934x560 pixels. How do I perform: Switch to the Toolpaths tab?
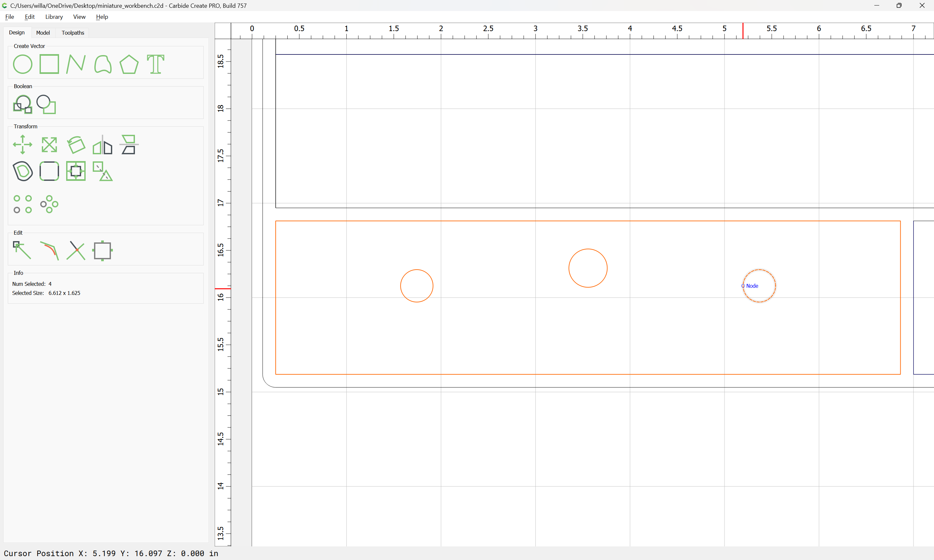tap(73, 32)
